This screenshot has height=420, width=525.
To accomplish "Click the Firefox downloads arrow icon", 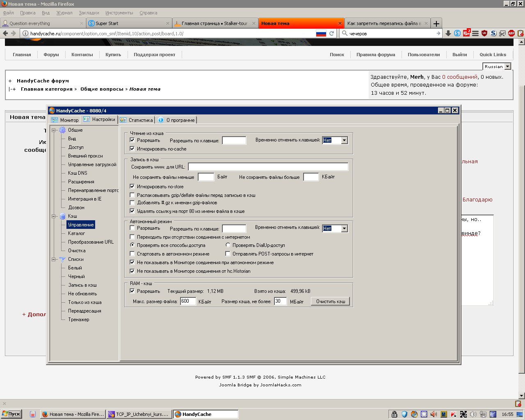I will pos(448,34).
